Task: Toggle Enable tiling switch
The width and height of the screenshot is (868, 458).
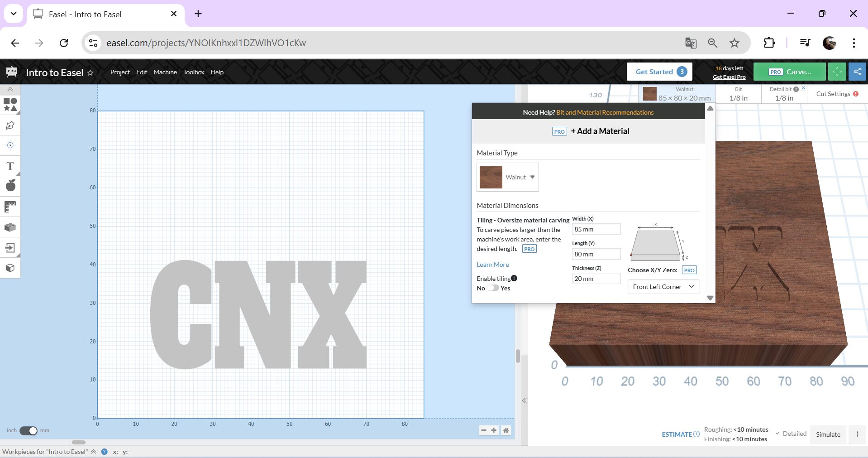Action: [493, 288]
